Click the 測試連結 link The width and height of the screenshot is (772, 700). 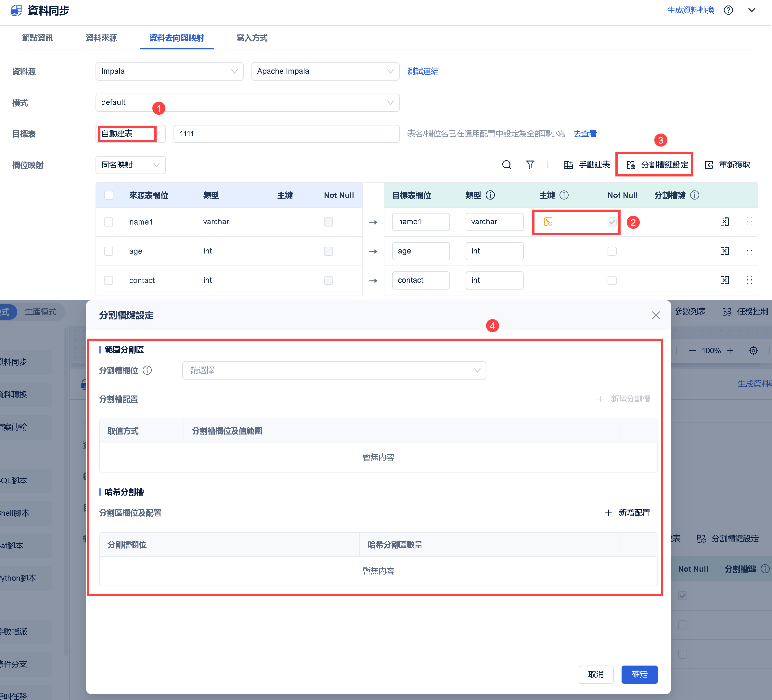coord(423,71)
